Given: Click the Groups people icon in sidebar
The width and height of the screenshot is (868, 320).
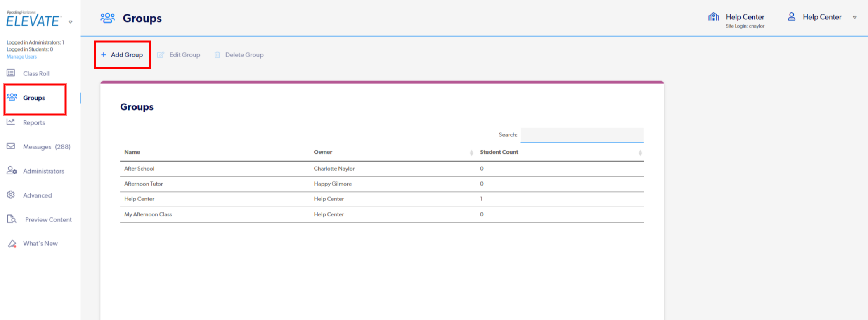Looking at the screenshot, I should [x=12, y=97].
